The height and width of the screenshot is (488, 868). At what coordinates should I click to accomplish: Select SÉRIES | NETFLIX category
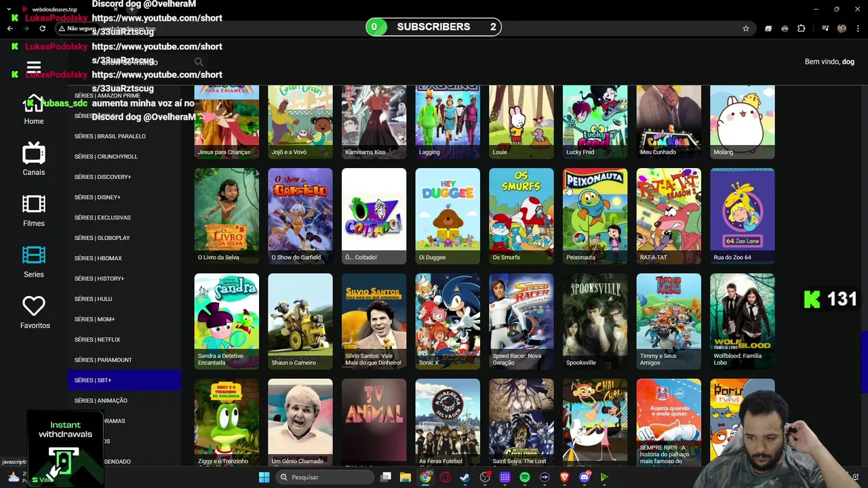(125, 340)
